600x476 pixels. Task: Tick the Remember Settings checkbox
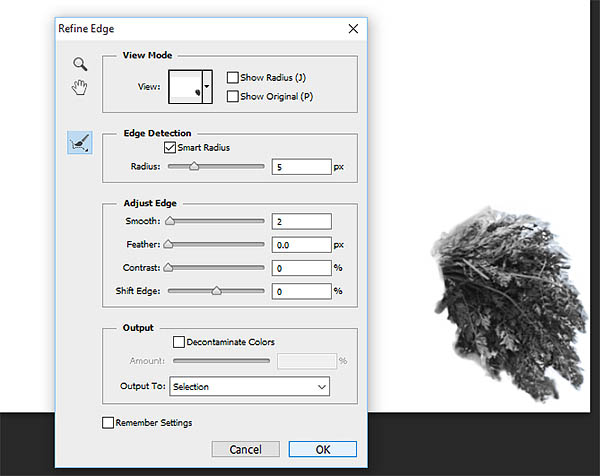tap(108, 422)
